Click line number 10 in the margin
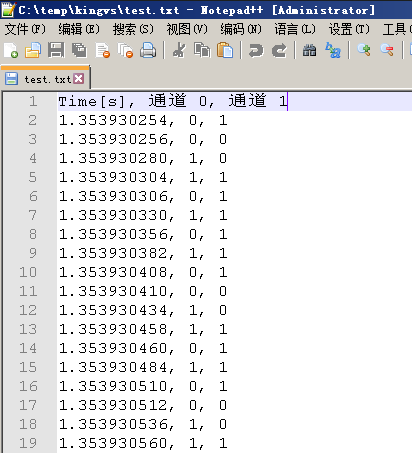The width and height of the screenshot is (412, 453). point(28,272)
